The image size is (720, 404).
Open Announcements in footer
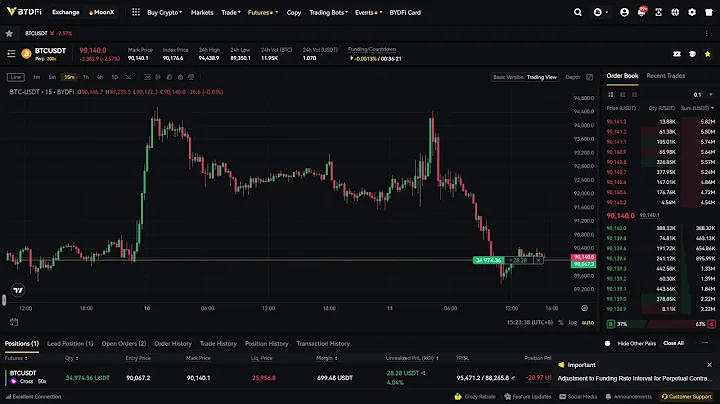click(x=628, y=397)
